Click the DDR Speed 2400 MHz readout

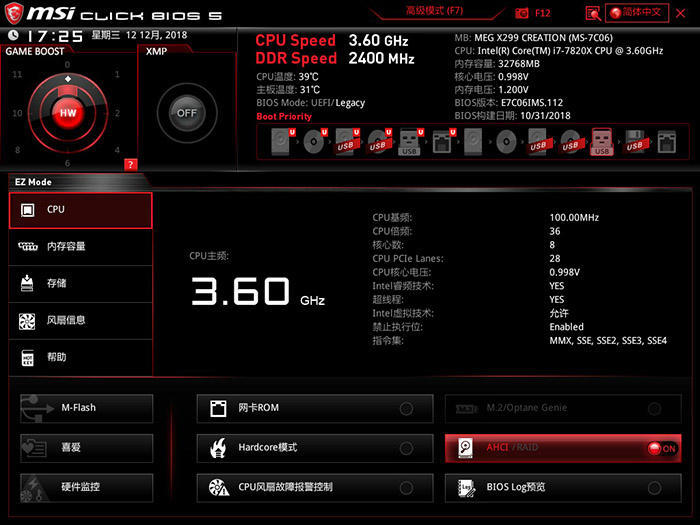pyautogui.click(x=335, y=58)
